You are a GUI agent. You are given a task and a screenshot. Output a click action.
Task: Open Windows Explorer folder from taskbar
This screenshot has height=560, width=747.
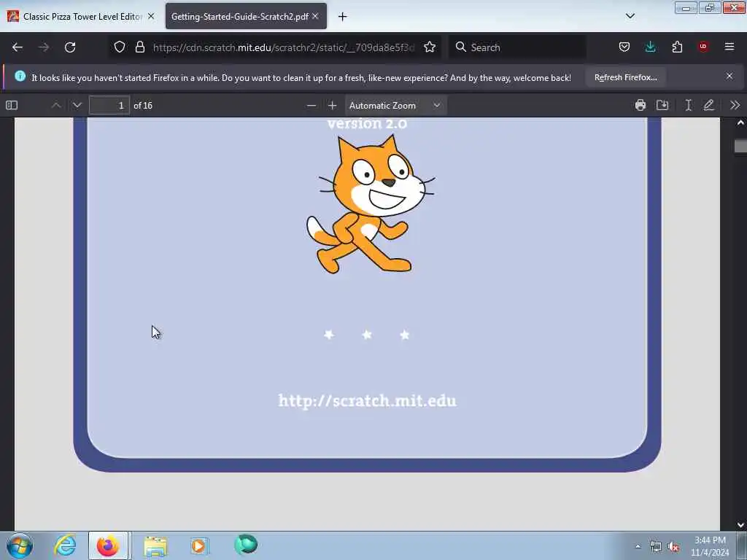tap(155, 546)
